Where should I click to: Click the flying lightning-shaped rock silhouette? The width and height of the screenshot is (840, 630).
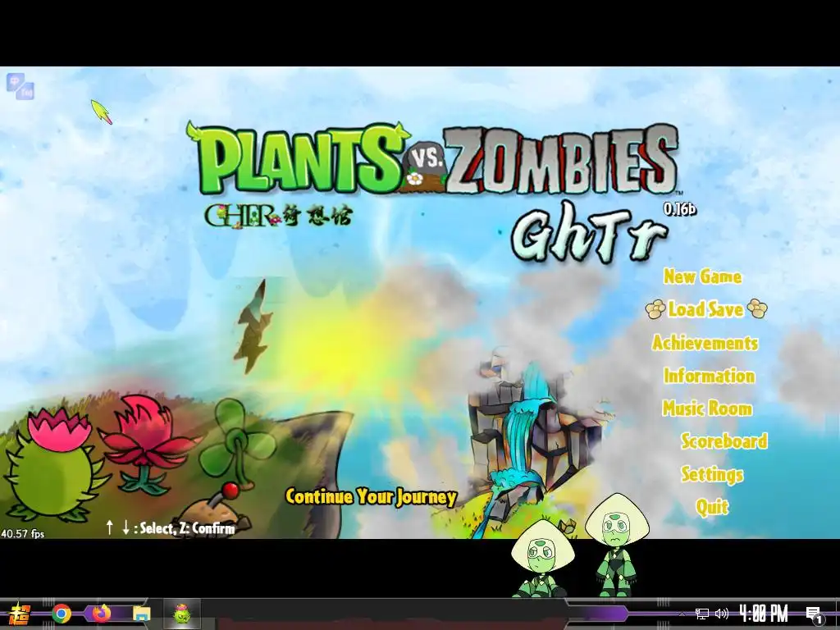coord(253,326)
